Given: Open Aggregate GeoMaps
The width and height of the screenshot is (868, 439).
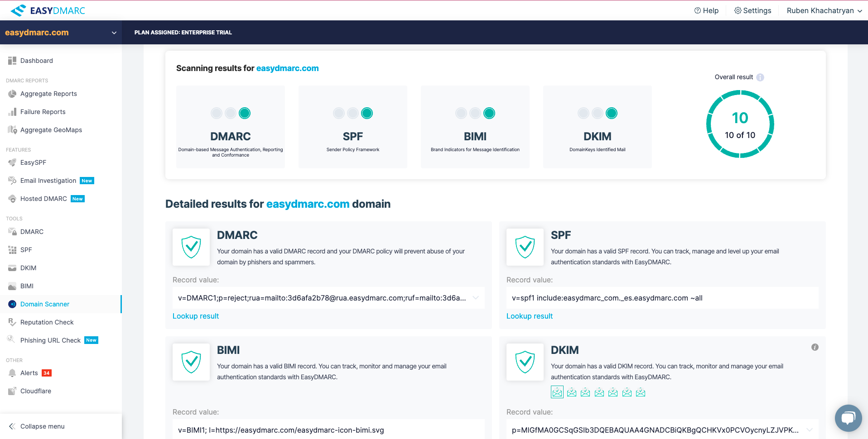Looking at the screenshot, I should point(51,130).
